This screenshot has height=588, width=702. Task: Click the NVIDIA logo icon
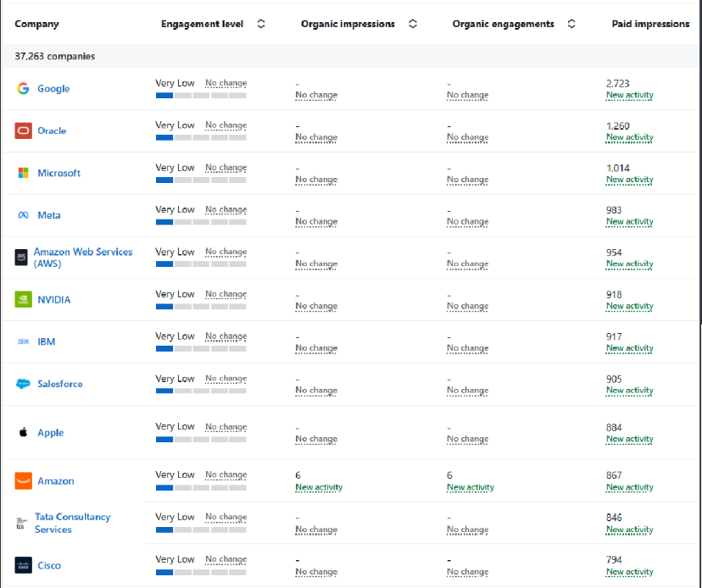click(23, 300)
